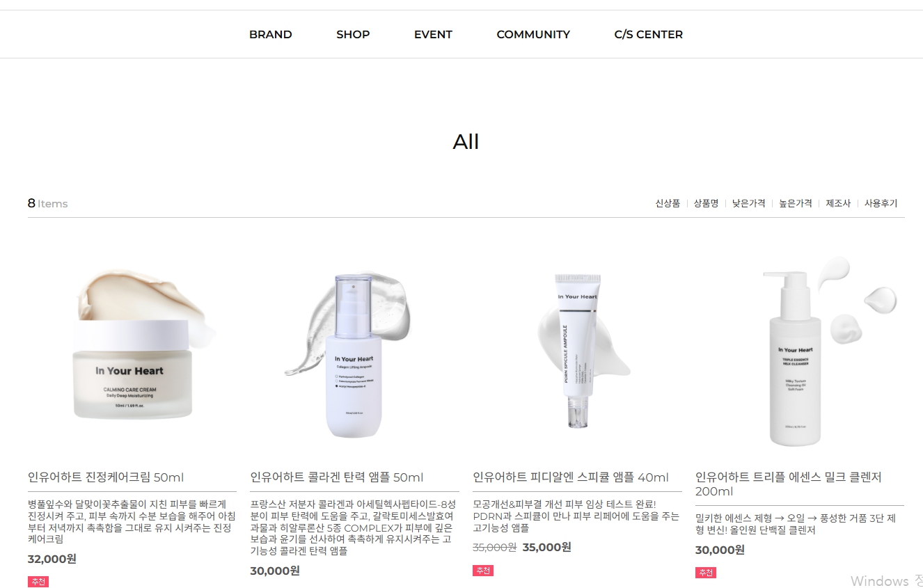Image resolution: width=923 pixels, height=588 pixels.
Task: Click the 인유어하트 진정케어크림 50ml title
Action: [106, 477]
